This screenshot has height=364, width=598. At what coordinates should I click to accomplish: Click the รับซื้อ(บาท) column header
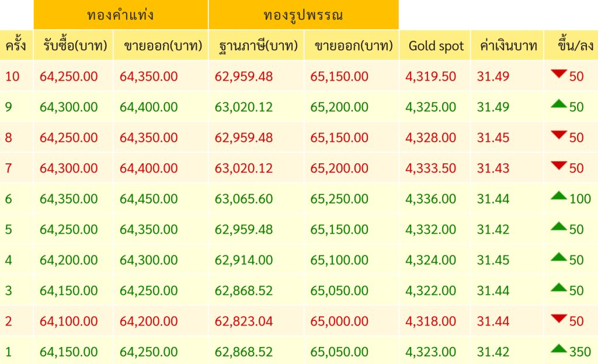(74, 45)
